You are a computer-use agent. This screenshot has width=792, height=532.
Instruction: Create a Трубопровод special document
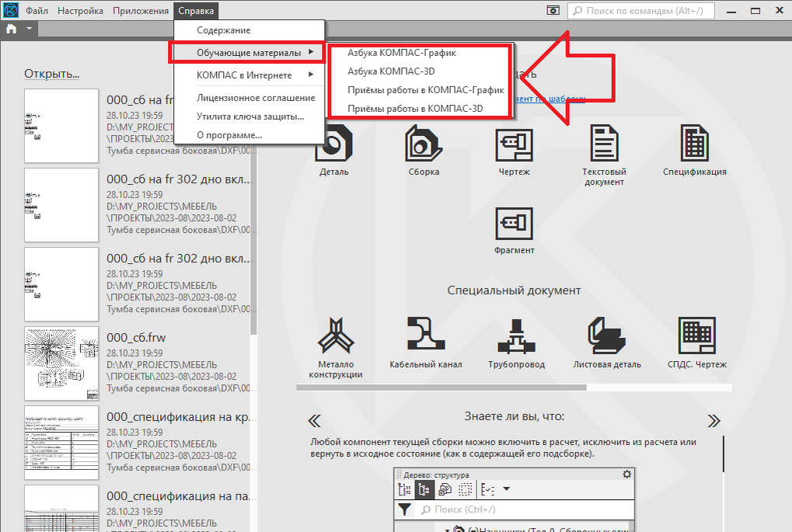tap(516, 343)
